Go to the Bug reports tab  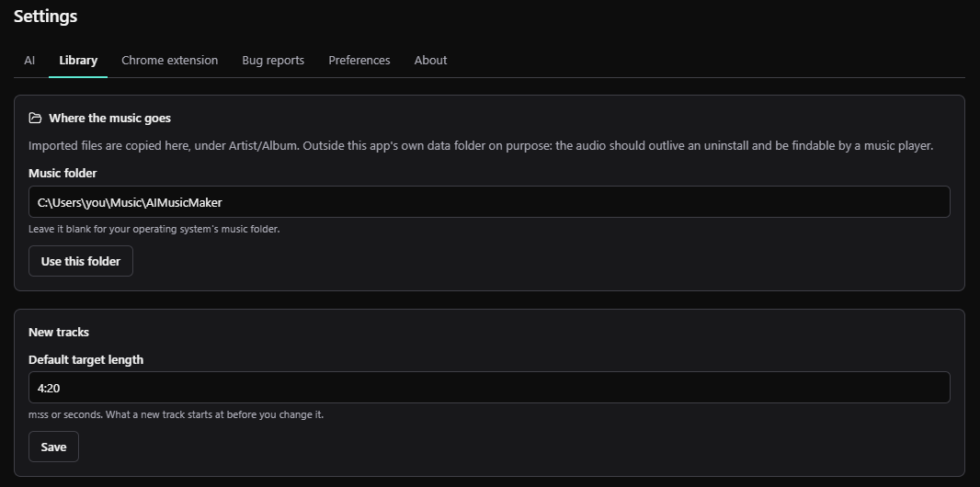[x=273, y=61]
